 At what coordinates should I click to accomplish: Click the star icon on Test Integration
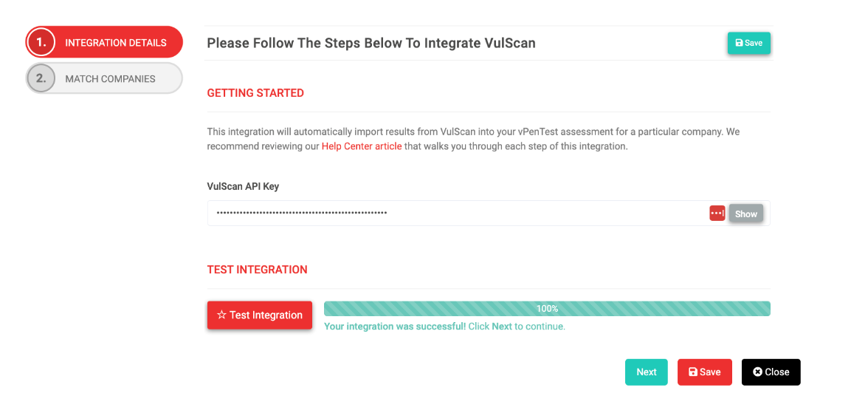(221, 315)
